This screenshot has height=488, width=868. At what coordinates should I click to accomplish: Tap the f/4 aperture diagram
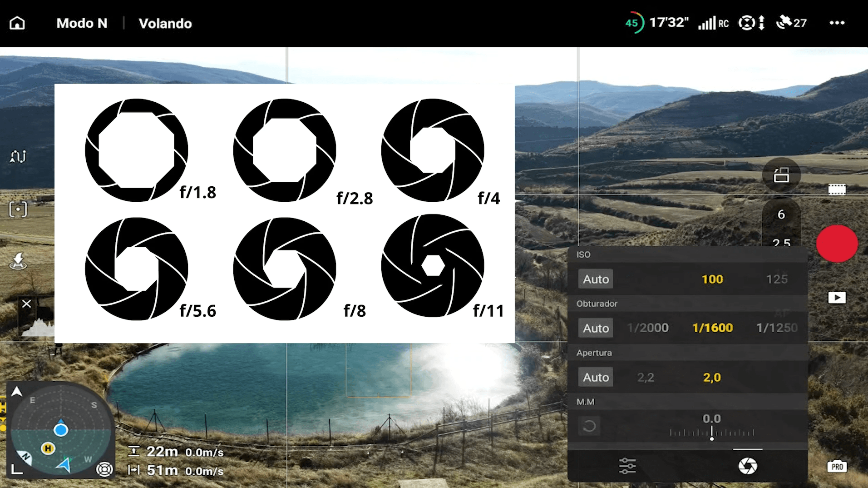tap(433, 150)
